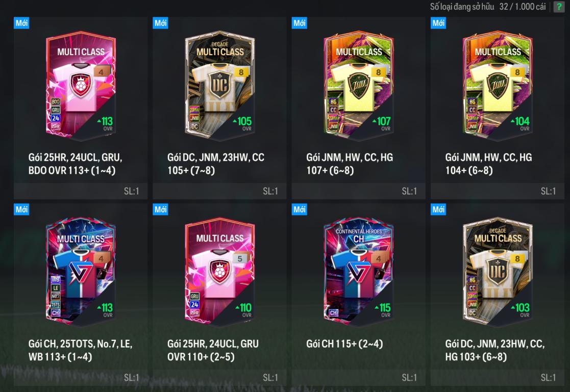570x392 pixels.
Task: Click the 'Gói 25HR, 24UCL, GRU, BDO OVR 113+' title
Action: click(75, 164)
